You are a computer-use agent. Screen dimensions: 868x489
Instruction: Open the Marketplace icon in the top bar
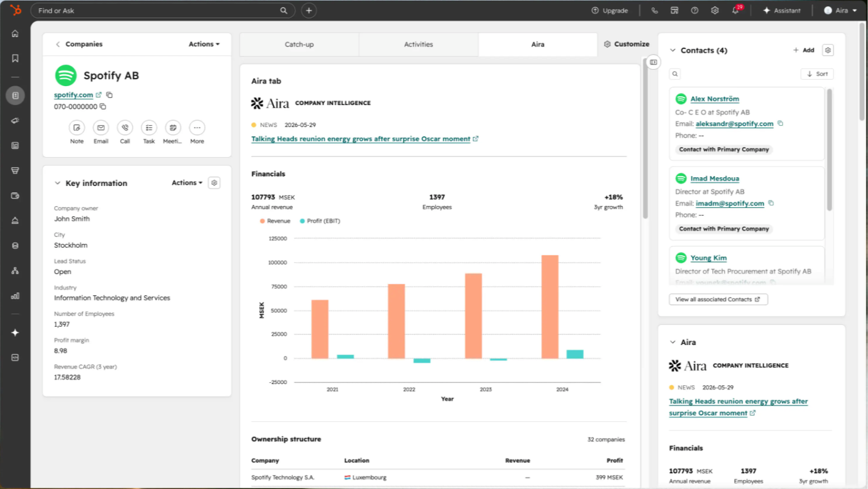674,11
